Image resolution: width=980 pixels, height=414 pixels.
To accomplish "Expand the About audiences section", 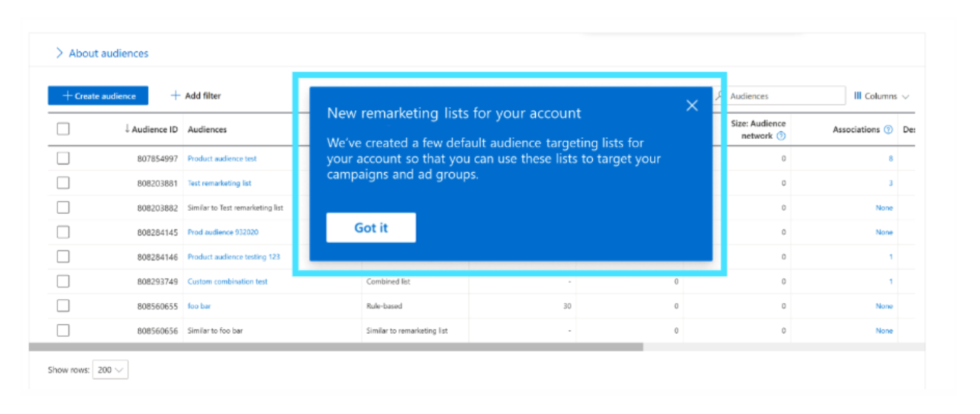I will point(59,53).
